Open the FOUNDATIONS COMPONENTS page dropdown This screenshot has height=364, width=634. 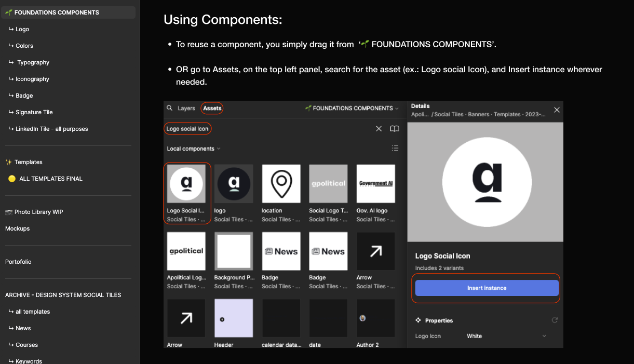click(x=352, y=109)
